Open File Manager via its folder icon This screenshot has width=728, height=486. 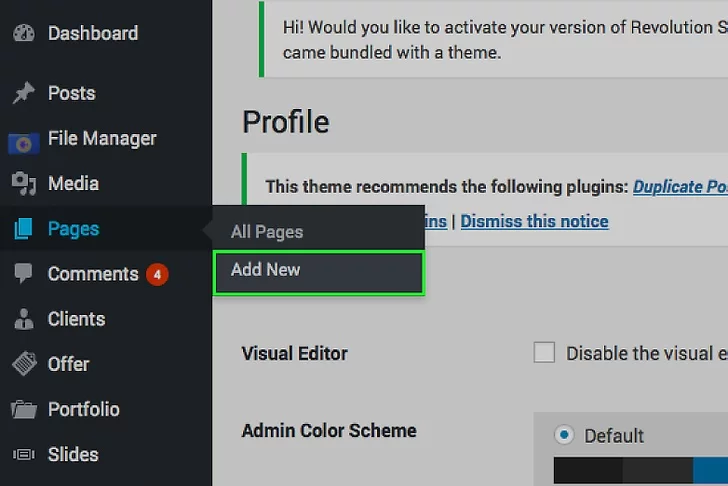pyautogui.click(x=23, y=140)
